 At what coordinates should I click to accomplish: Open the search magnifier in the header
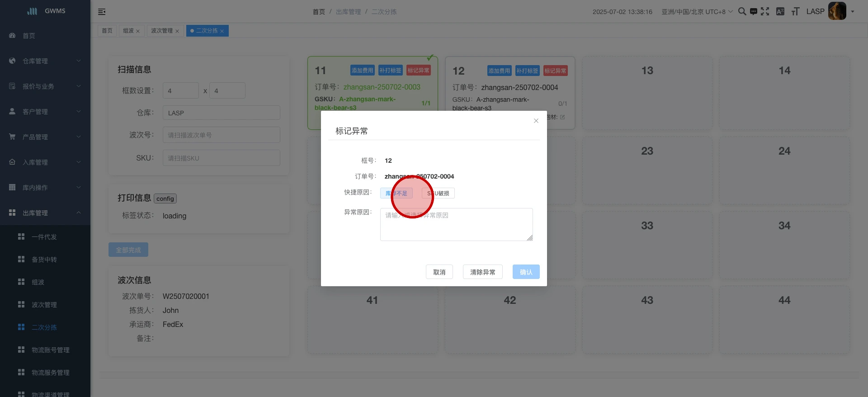click(x=742, y=12)
